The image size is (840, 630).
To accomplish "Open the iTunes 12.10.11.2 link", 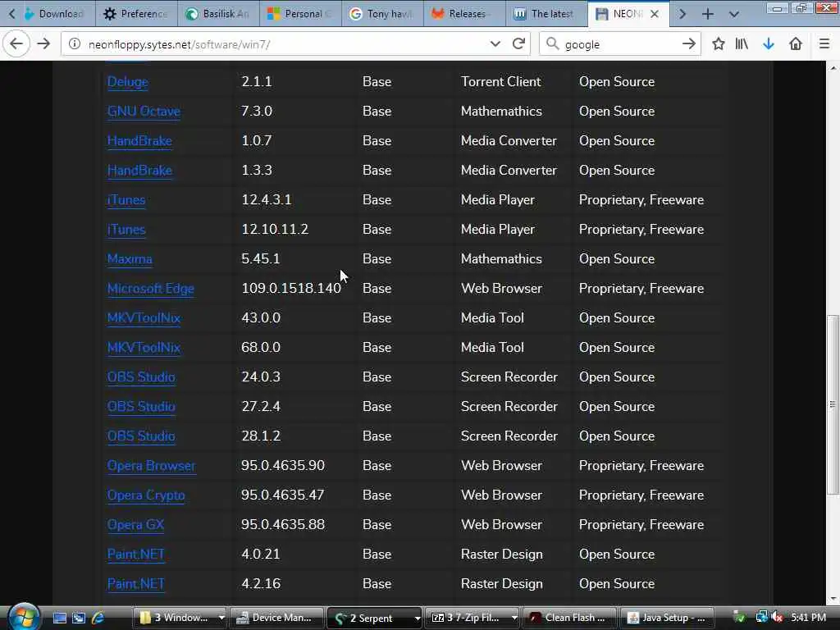I will tap(126, 230).
